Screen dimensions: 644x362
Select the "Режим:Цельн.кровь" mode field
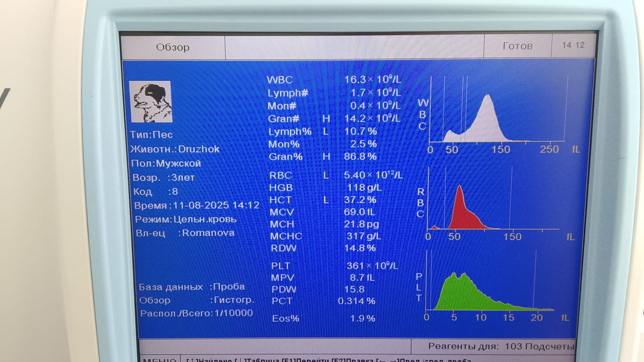[186, 220]
